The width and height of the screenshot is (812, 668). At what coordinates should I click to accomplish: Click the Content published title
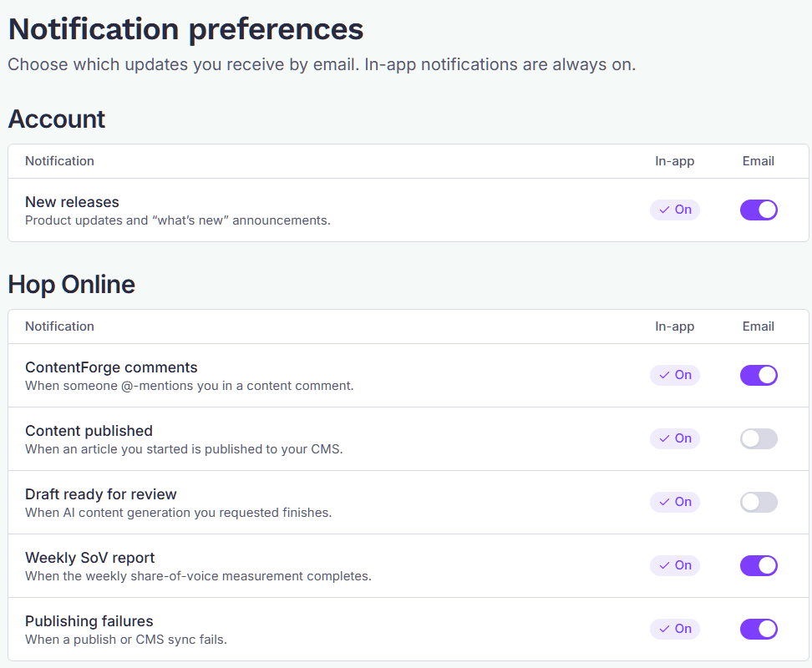(89, 431)
